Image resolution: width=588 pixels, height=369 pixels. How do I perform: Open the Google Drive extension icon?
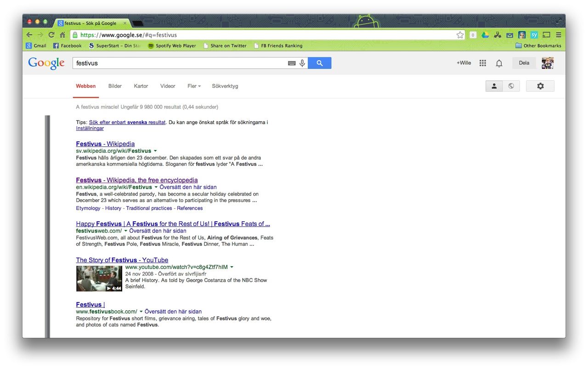pos(485,35)
